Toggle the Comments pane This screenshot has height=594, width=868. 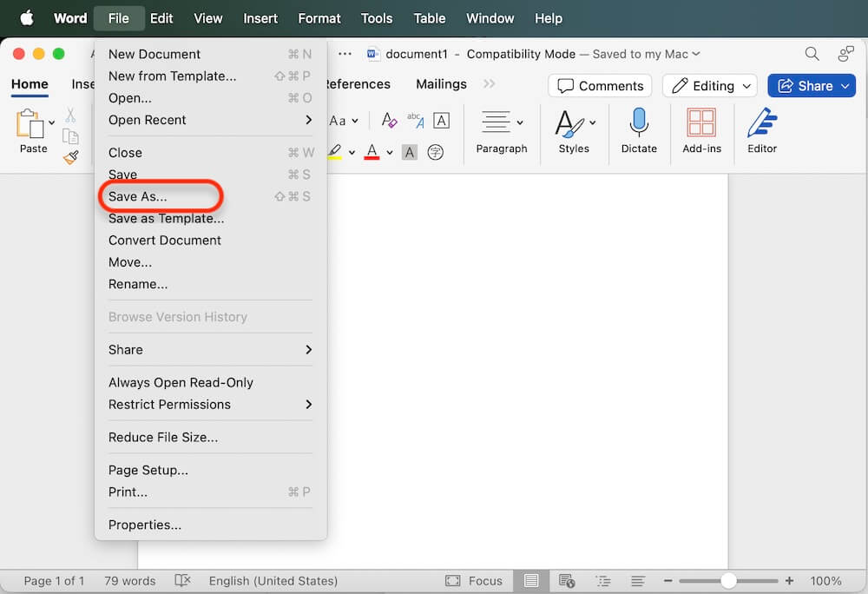point(599,85)
